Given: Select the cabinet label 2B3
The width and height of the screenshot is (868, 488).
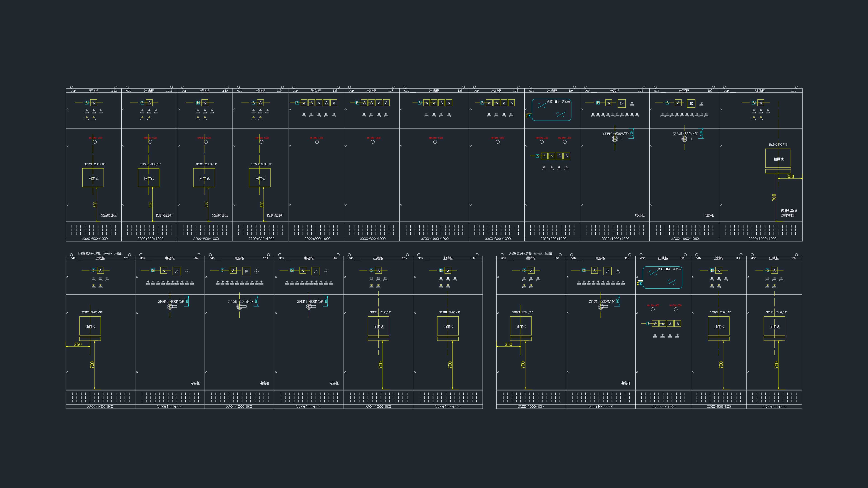Looking at the screenshot, I should click(x=265, y=258).
